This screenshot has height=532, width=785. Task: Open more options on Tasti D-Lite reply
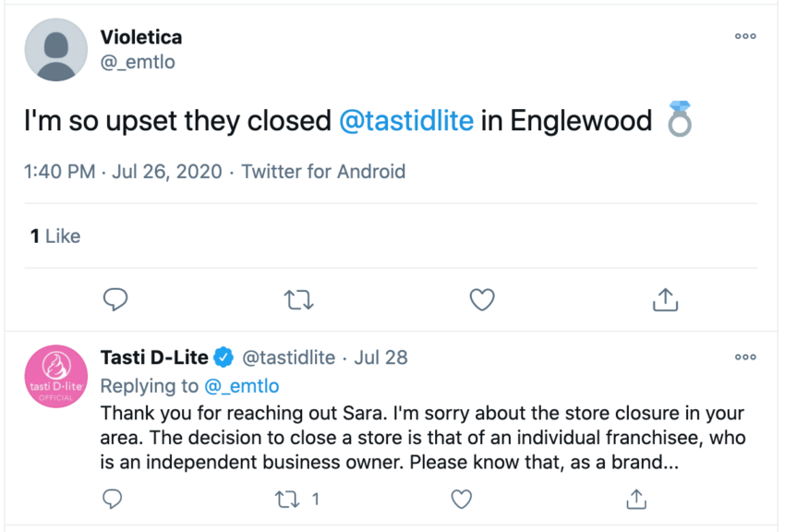coord(745,357)
